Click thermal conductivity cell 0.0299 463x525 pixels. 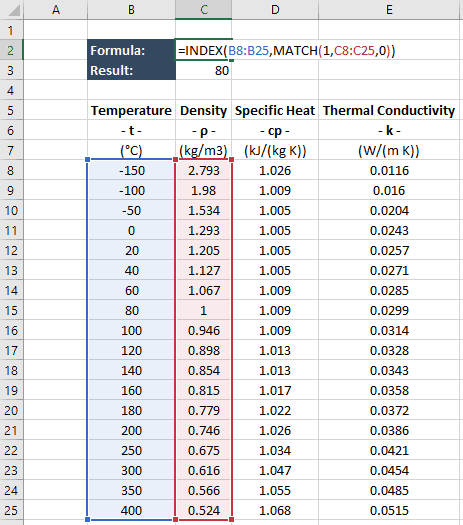click(389, 310)
